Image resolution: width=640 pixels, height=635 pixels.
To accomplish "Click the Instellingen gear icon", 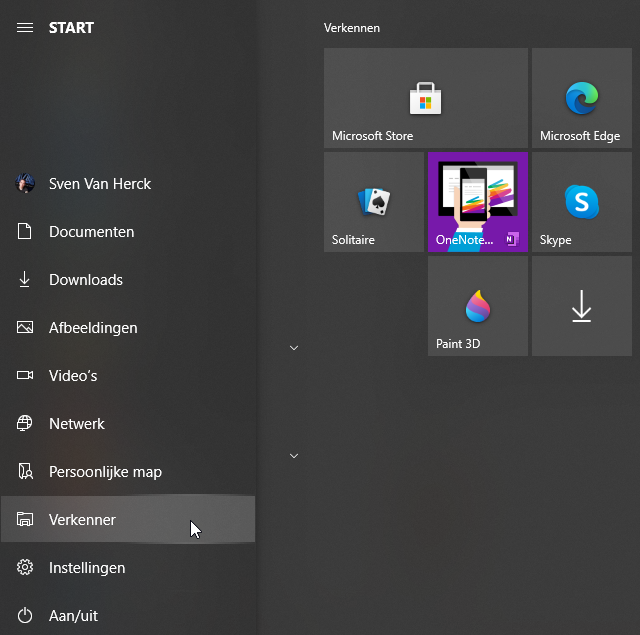I will 25,567.
